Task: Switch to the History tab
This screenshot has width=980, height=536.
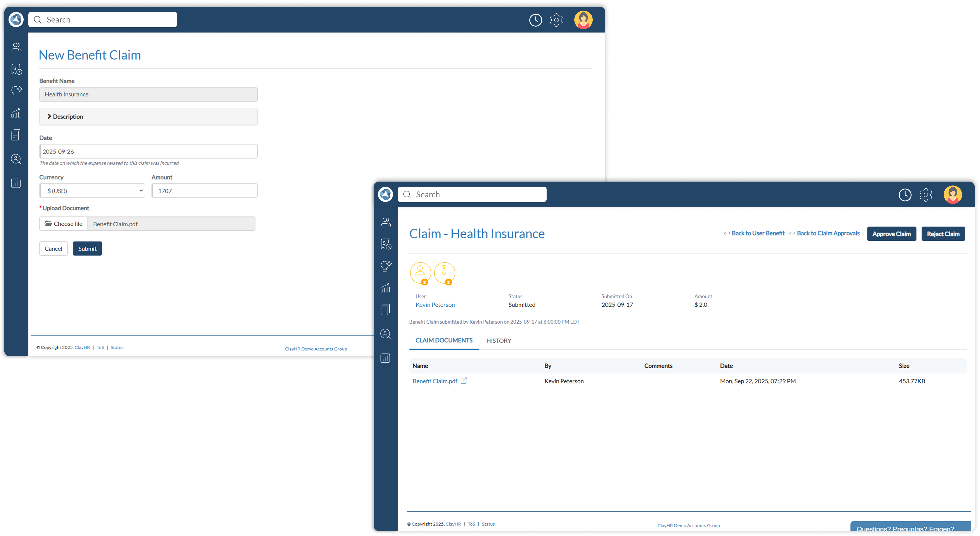Action: point(499,340)
